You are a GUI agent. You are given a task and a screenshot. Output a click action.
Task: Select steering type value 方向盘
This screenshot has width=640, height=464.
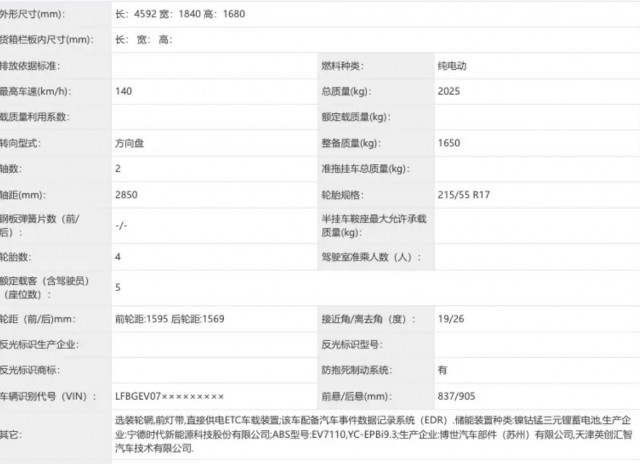(129, 143)
